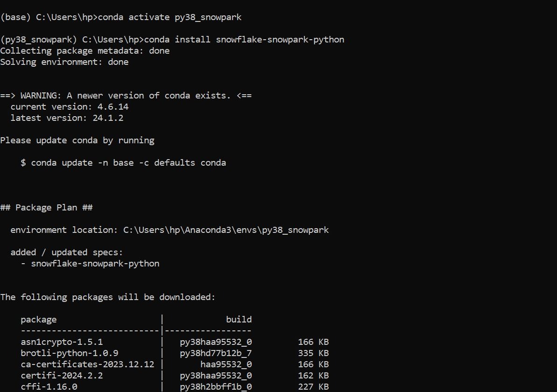This screenshot has width=557, height=392.
Task: Select the current version number '4.6.14'
Action: click(113, 107)
